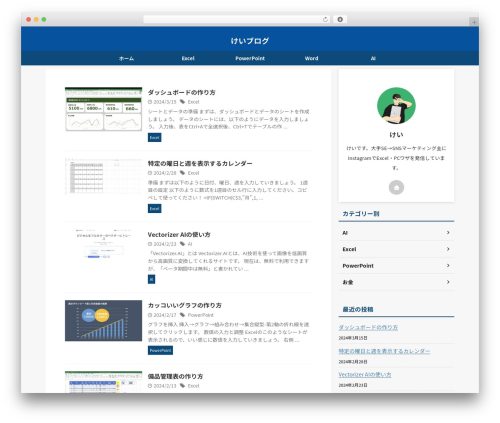
Task: Open the AI navigation menu item
Action: pos(373,58)
